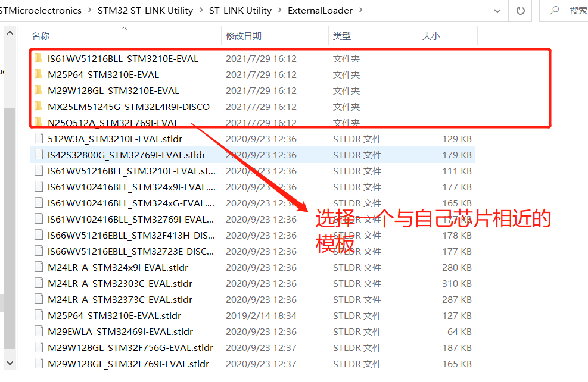Click the file icon of M29W128GL_STM32F756G-EVAL.stldr

38,347
